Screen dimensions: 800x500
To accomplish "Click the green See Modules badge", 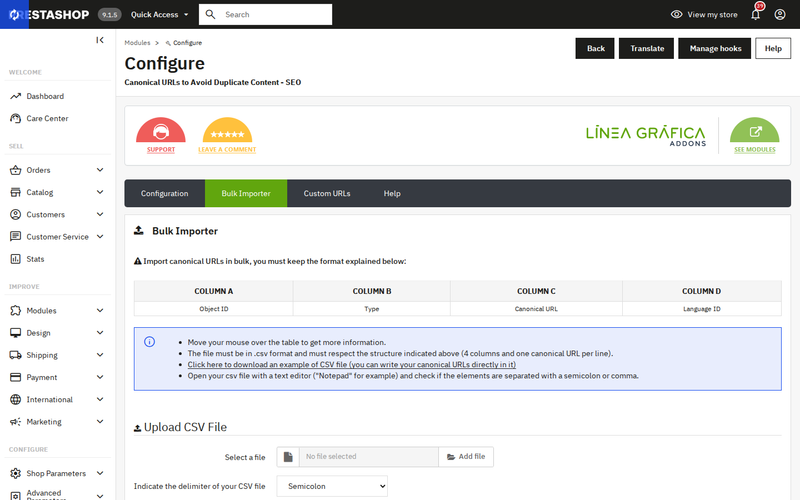I will click(x=755, y=130).
